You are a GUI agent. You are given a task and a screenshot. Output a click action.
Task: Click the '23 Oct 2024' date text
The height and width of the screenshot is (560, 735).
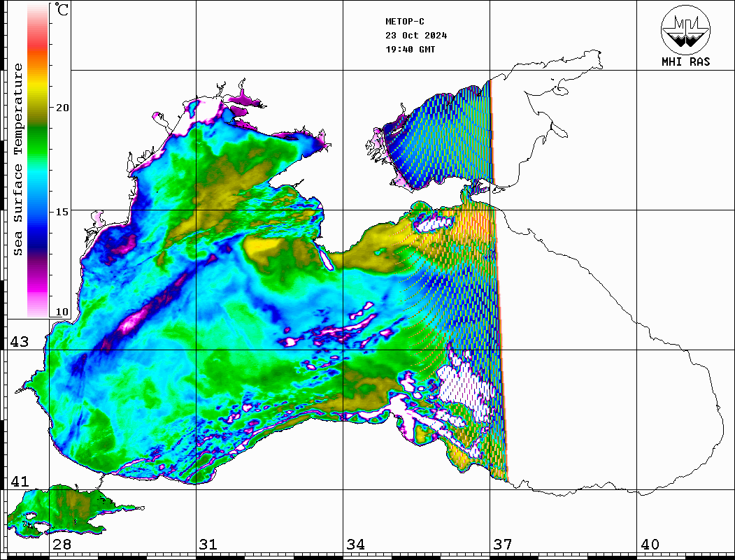click(x=416, y=36)
